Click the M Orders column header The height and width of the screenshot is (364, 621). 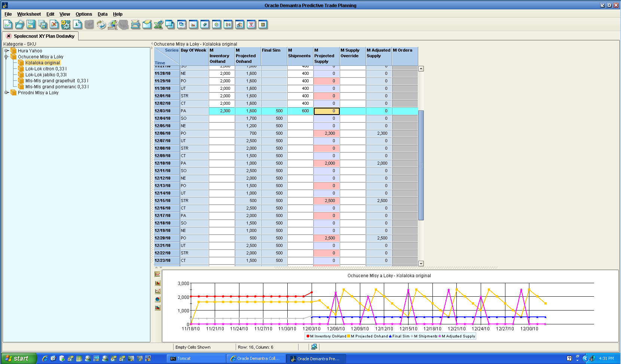point(405,56)
